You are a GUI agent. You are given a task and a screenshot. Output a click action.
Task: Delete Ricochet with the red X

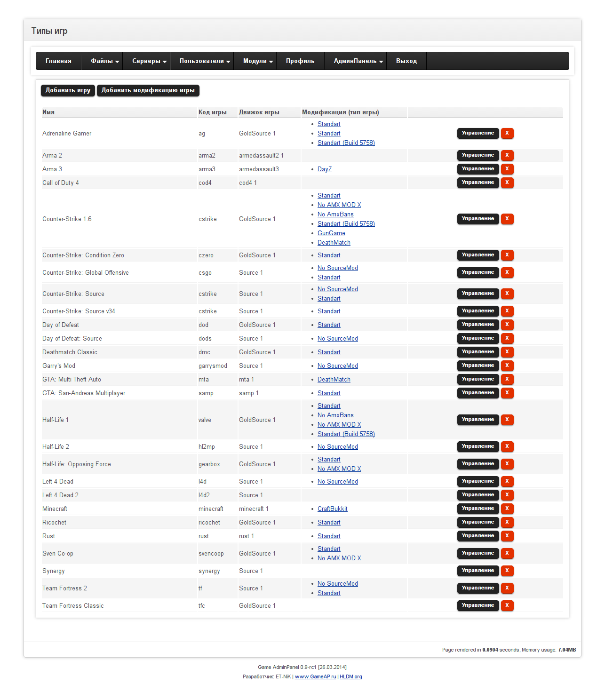pos(507,522)
